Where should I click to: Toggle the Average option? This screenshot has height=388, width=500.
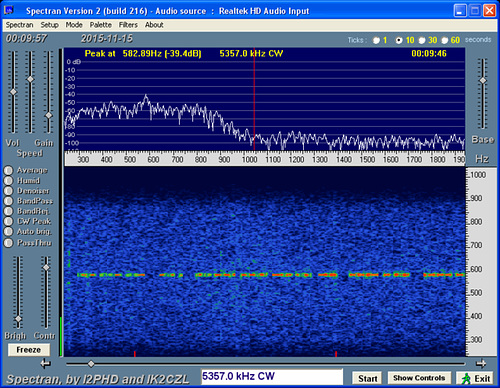(8, 170)
